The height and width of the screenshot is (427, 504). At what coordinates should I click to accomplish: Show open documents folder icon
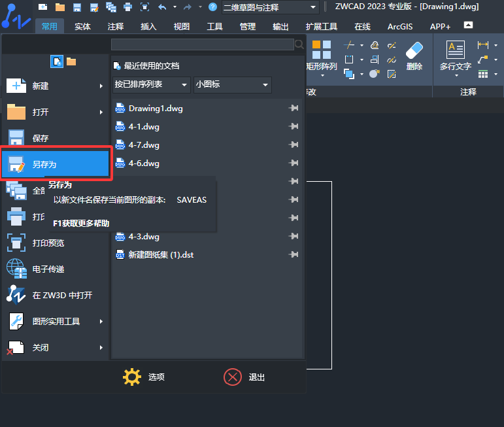[x=71, y=61]
